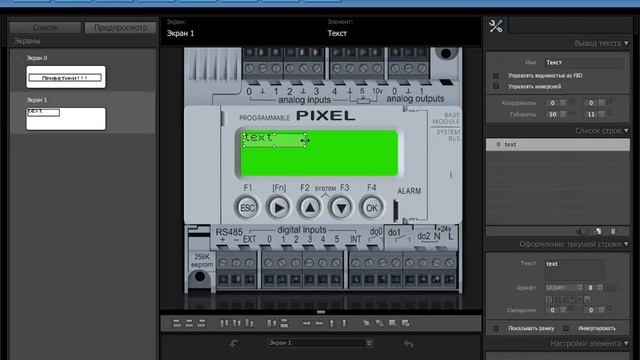Image resolution: width=640 pixels, height=360 pixels.
Task: Expand the Настройки элемента section
Action: [626, 344]
